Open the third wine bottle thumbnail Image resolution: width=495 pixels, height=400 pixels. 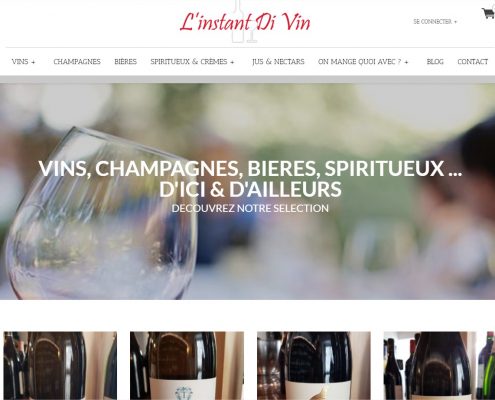point(314,366)
